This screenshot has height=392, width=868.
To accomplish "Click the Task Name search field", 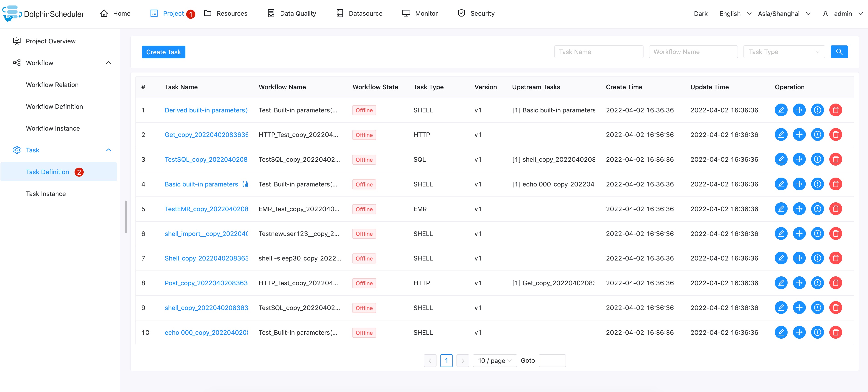I will 599,52.
